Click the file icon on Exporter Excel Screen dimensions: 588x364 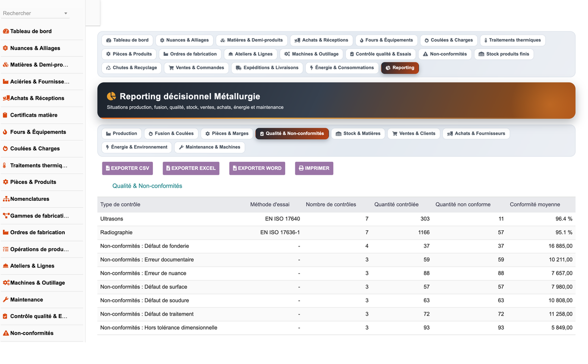pos(168,168)
